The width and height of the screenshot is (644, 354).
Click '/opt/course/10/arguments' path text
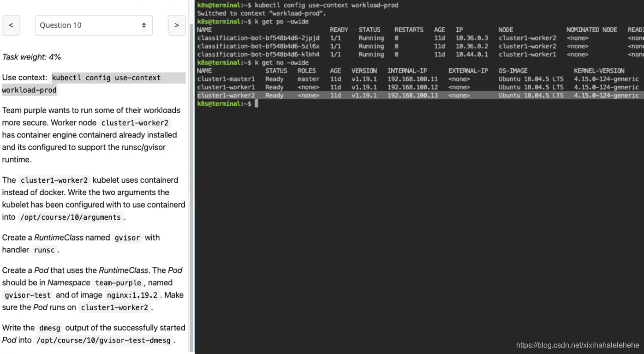click(x=70, y=217)
